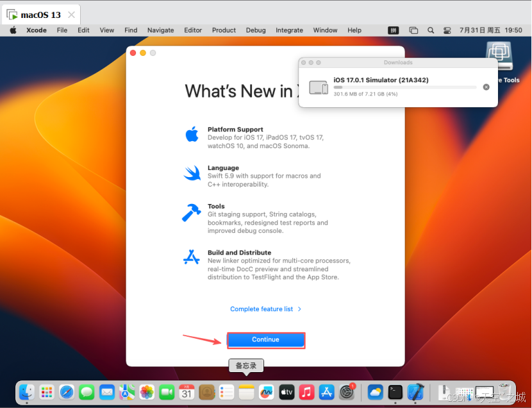The height and width of the screenshot is (408, 532).
Task: Open Photos from the Dock
Action: 147,393
